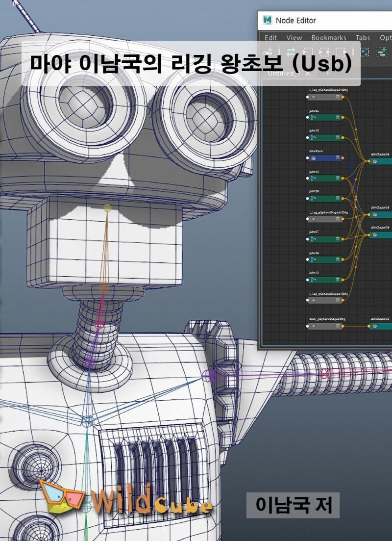Select the purple shoulder joint on the robot
The width and height of the screenshot is (392, 541).
[x=206, y=376]
